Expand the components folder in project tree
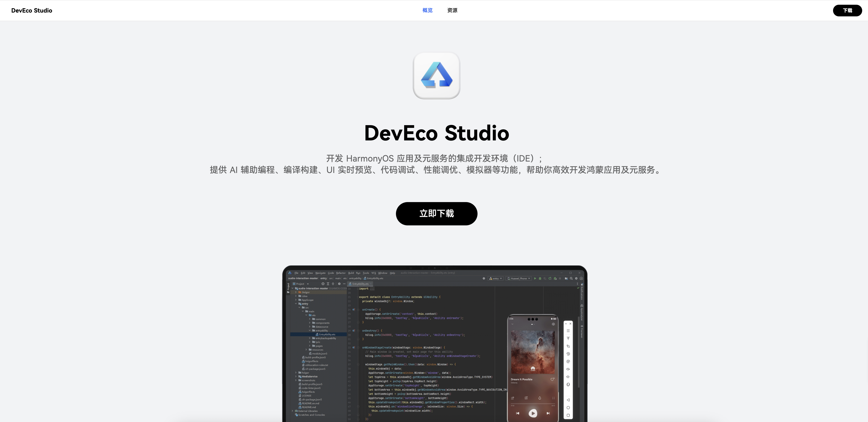 click(310, 323)
